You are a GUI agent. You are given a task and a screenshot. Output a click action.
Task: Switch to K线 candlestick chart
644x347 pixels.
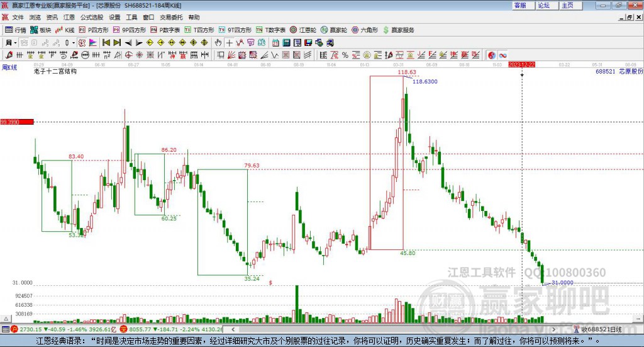tap(65, 30)
